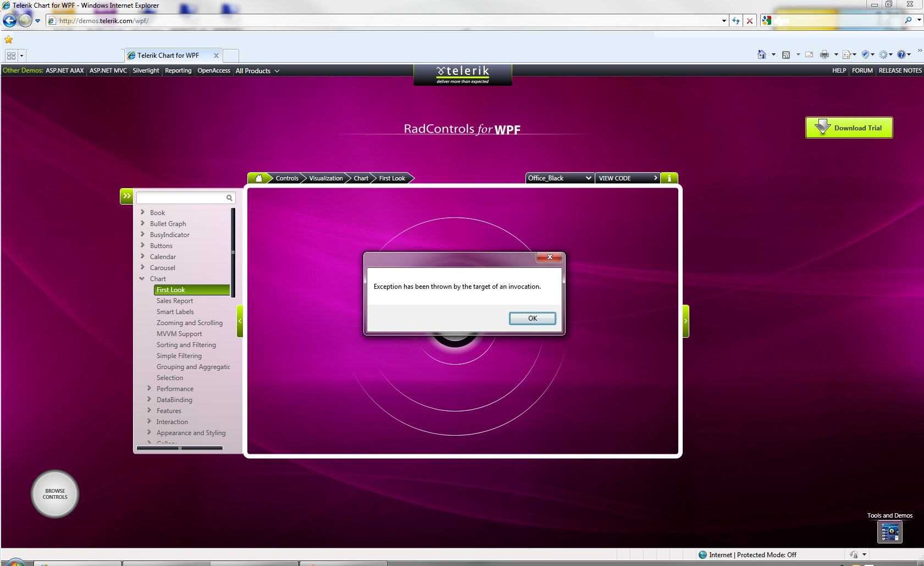Click the Download Trial button

pos(849,128)
